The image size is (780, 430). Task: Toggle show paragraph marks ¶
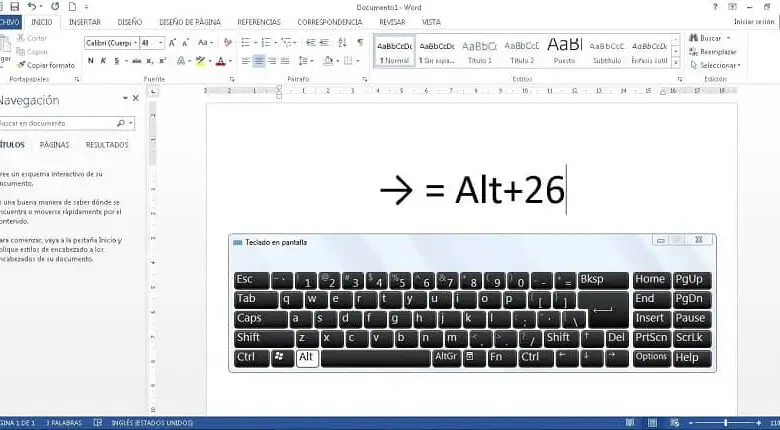[x=360, y=43]
